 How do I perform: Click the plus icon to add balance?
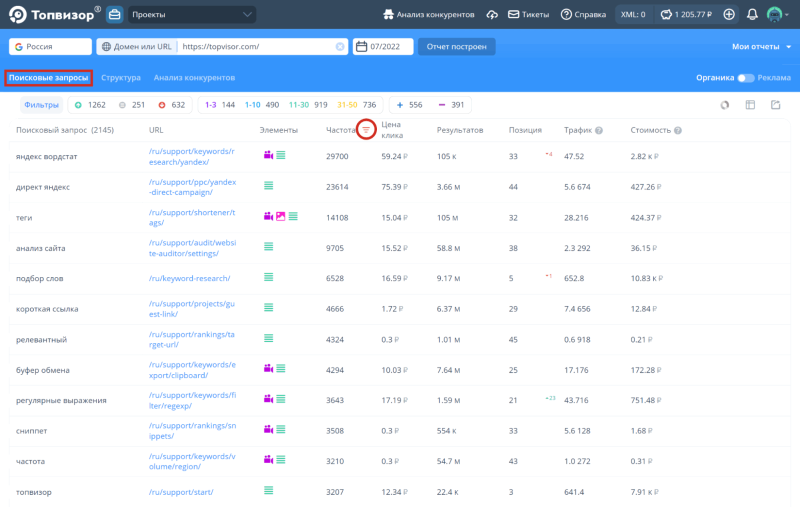tap(728, 14)
